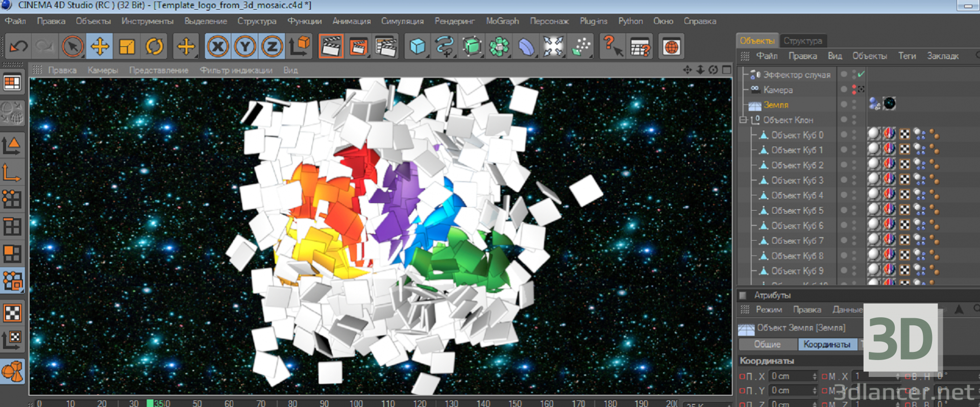The image size is (980, 407).
Task: Toggle visibility dots of Объект Клон
Action: [x=854, y=119]
